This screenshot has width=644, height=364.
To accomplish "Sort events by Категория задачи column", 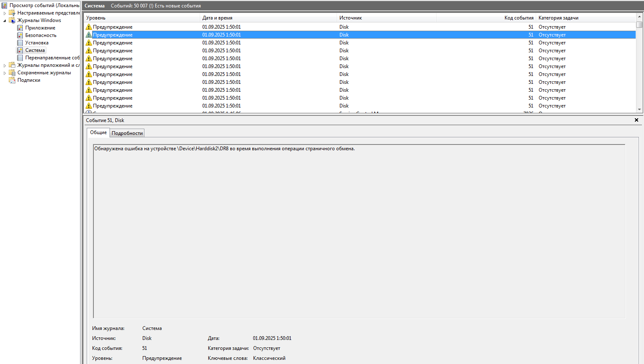I will 585,18.
